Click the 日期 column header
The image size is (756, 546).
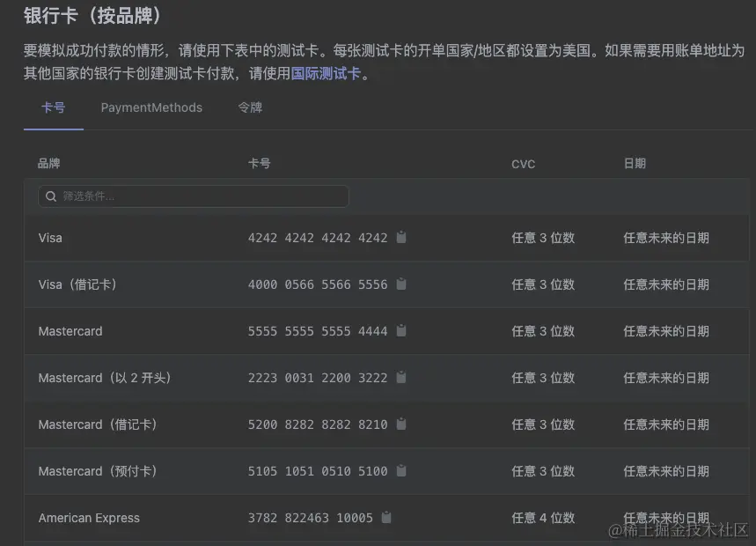click(635, 163)
